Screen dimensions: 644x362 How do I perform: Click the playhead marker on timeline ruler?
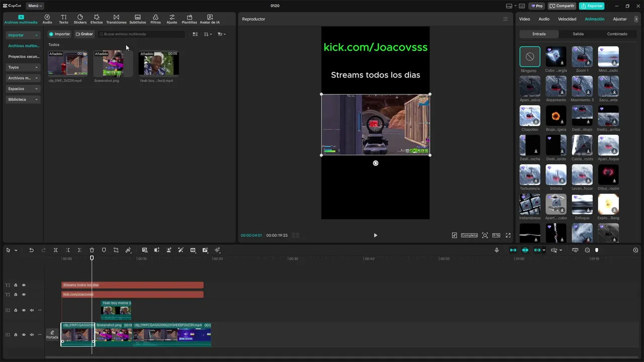(x=92, y=258)
